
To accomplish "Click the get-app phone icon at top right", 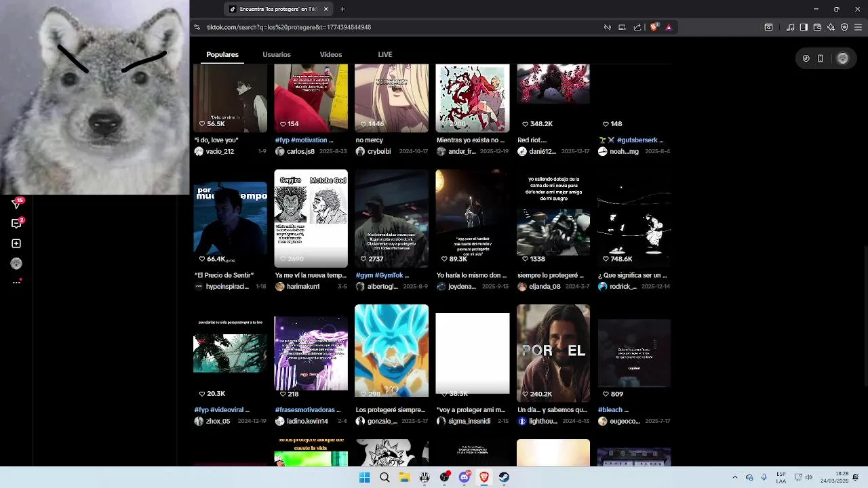I will (821, 58).
